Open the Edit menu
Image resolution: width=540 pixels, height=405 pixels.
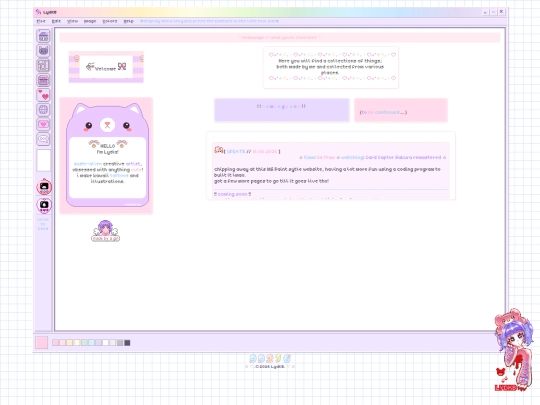click(x=56, y=21)
